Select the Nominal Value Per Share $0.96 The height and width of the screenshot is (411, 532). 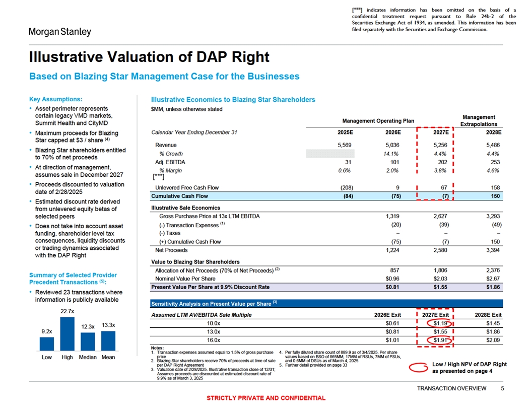392,279
